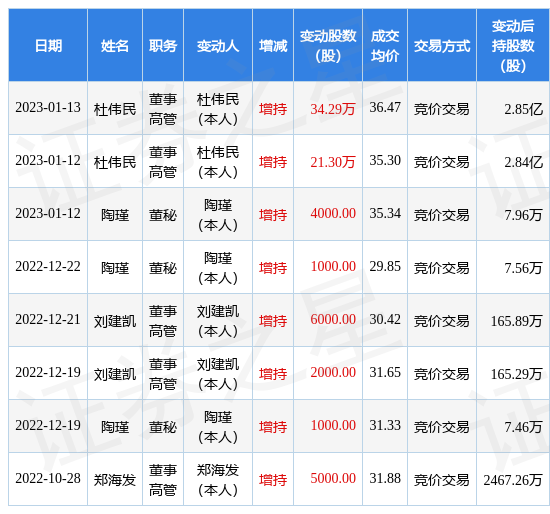Click the 交易方式 column header
Image resolution: width=550 pixels, height=514 pixels.
coord(442,46)
